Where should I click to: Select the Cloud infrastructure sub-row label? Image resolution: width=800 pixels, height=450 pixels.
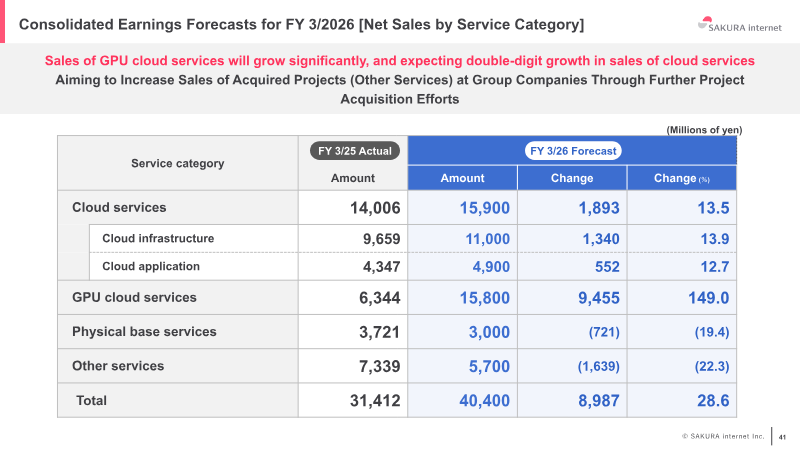(x=158, y=238)
